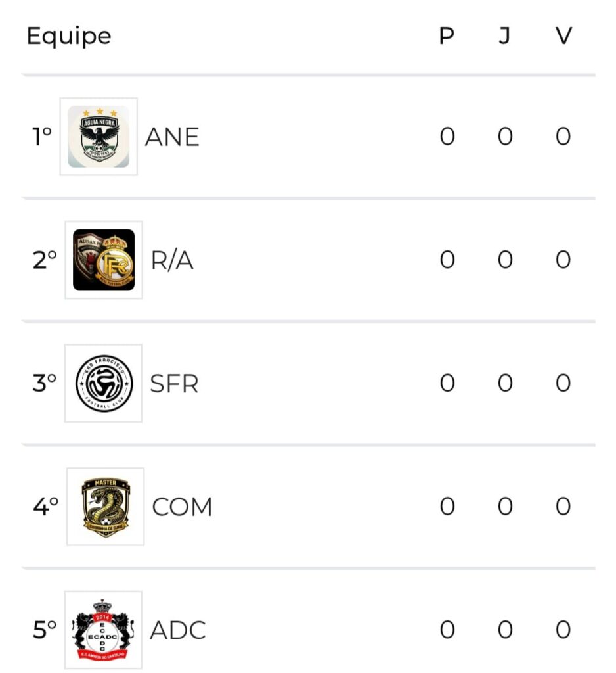
Task: Sort by the V wins column header
Action: tap(563, 36)
